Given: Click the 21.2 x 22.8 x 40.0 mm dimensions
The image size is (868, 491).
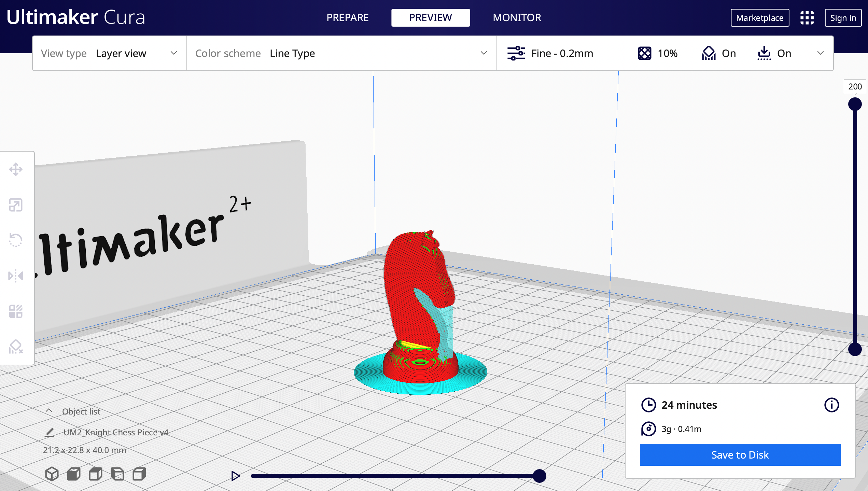Looking at the screenshot, I should click(84, 450).
